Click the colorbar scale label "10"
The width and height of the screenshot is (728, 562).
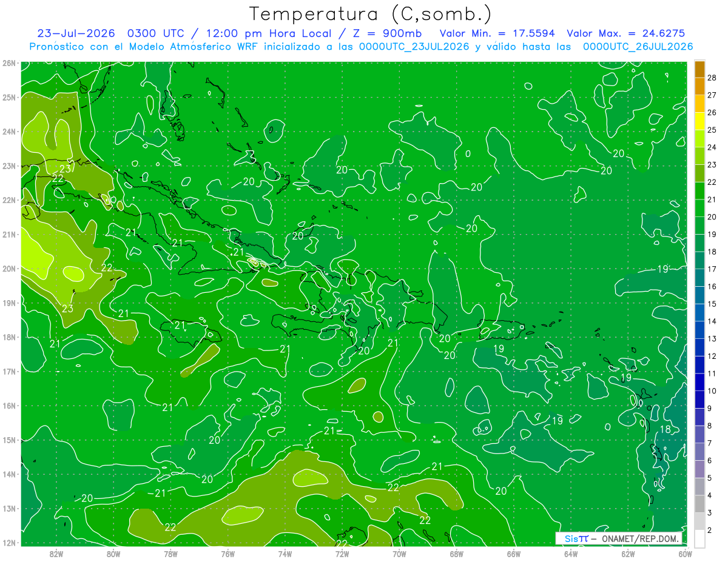point(712,391)
